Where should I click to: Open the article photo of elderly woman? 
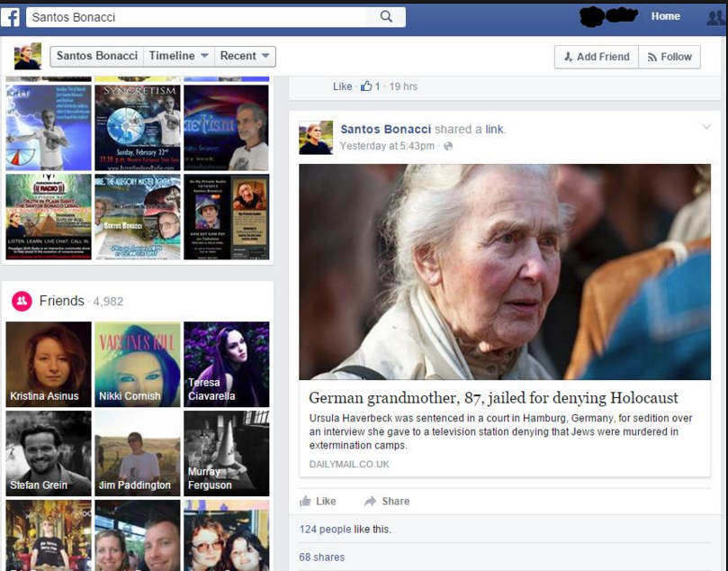point(505,272)
